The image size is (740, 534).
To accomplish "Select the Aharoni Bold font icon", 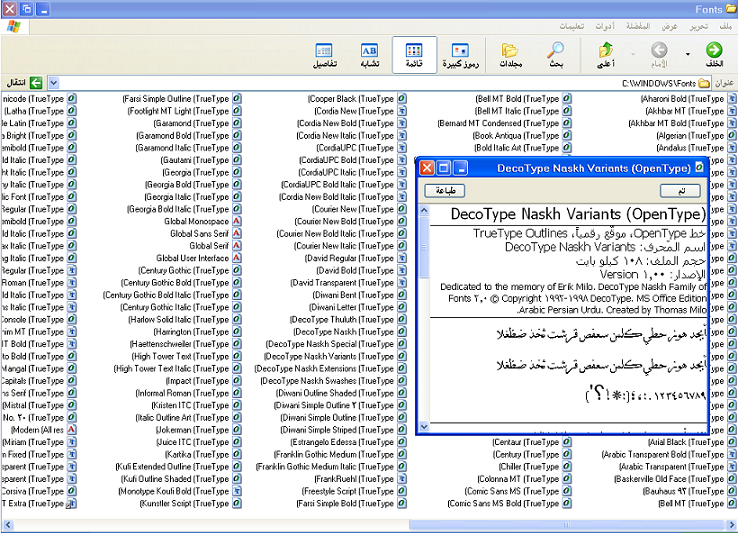I will (x=732, y=99).
